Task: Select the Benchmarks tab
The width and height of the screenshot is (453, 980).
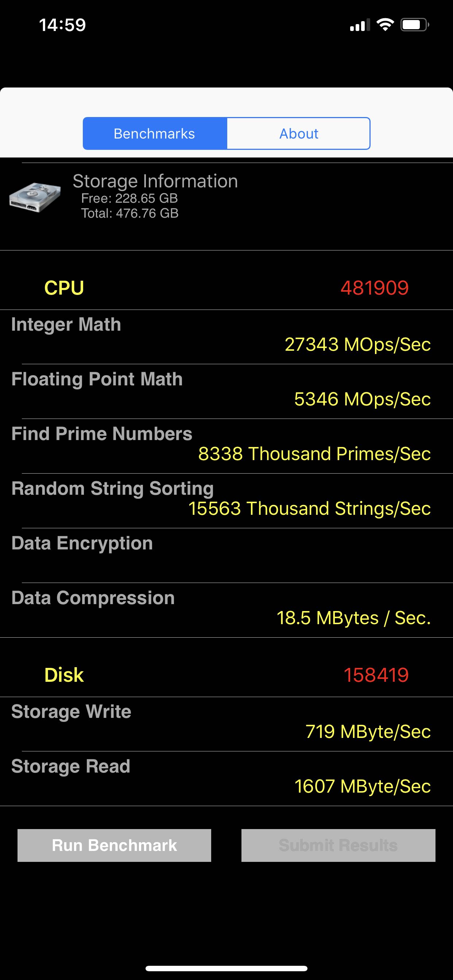Action: click(155, 133)
